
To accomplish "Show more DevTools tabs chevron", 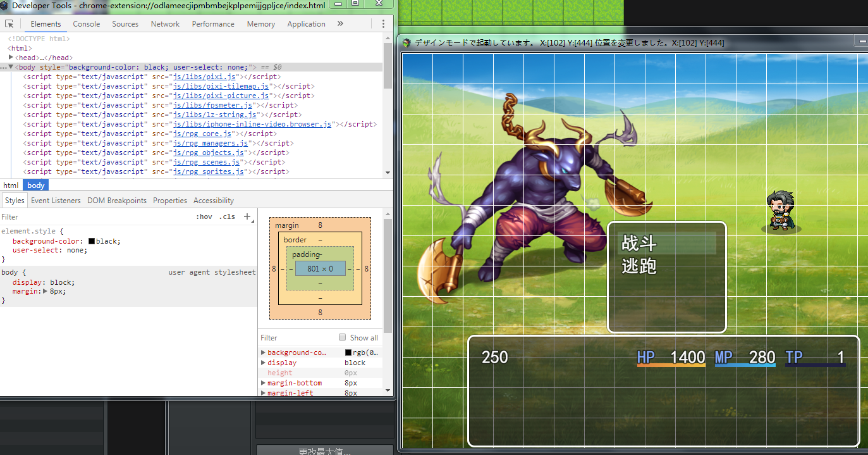I will (340, 24).
